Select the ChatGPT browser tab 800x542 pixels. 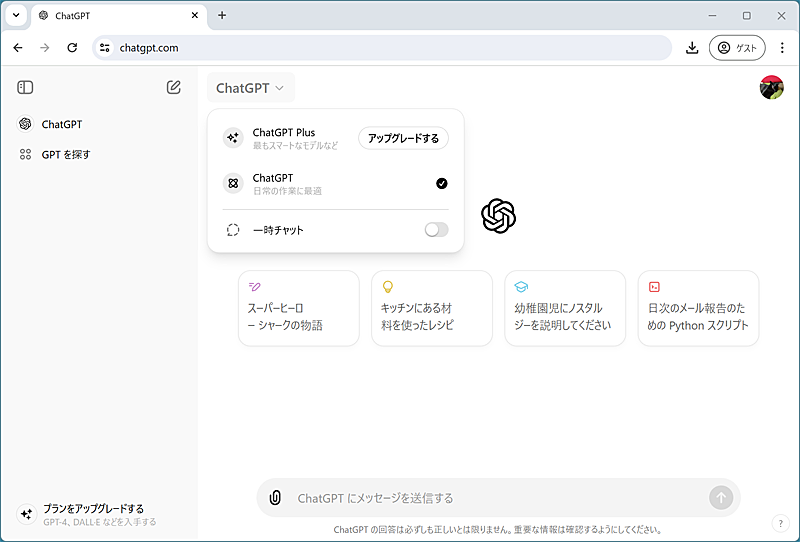(119, 16)
